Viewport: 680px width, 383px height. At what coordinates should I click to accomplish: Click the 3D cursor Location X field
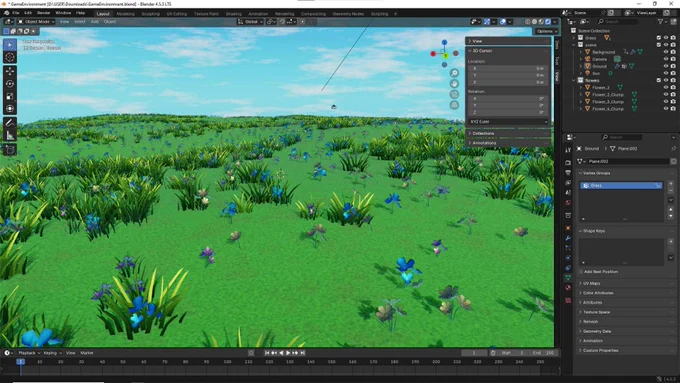(x=508, y=69)
